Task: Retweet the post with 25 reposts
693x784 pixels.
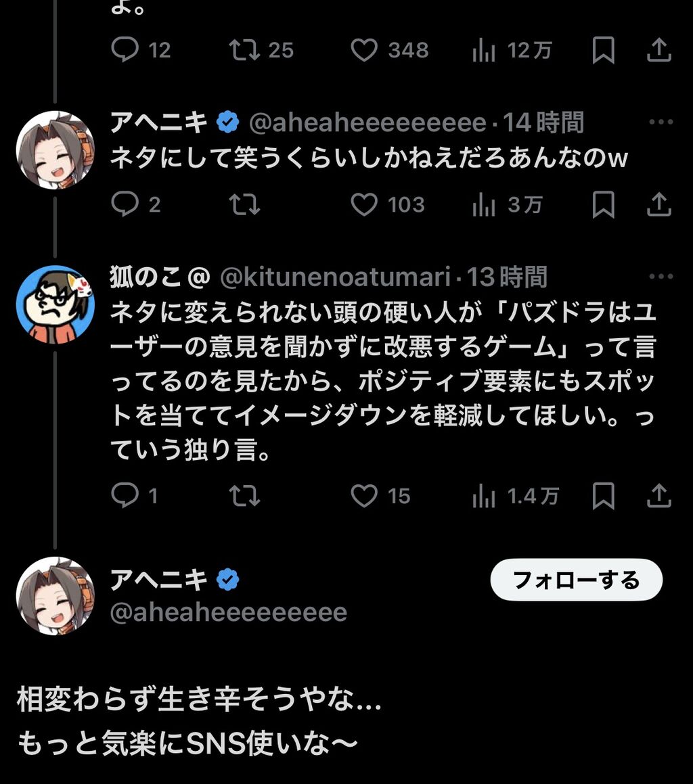Action: (x=244, y=50)
